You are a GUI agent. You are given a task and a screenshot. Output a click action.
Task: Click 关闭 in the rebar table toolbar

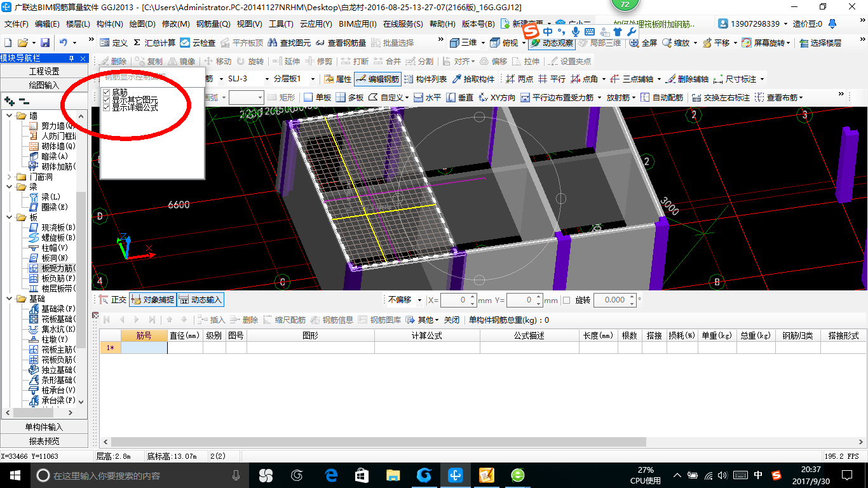click(x=452, y=320)
